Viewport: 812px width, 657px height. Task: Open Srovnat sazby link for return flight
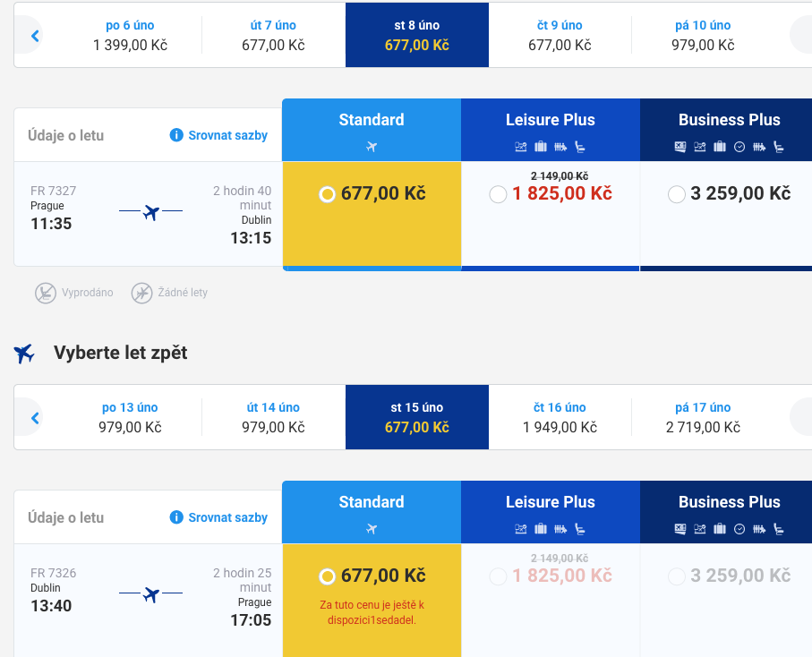click(x=228, y=517)
